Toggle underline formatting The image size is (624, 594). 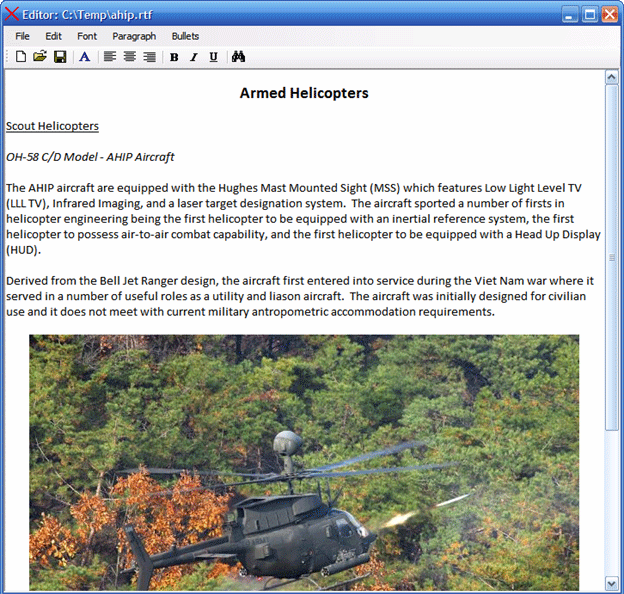pos(214,57)
